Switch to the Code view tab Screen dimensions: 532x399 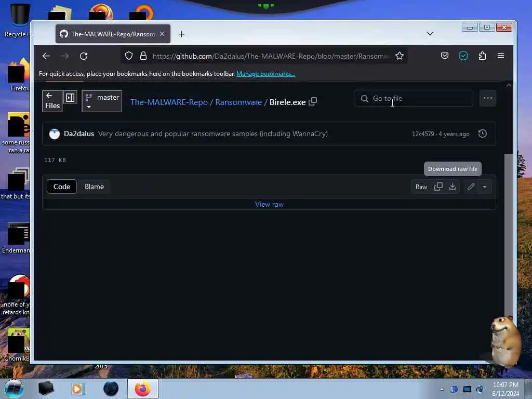tap(62, 187)
